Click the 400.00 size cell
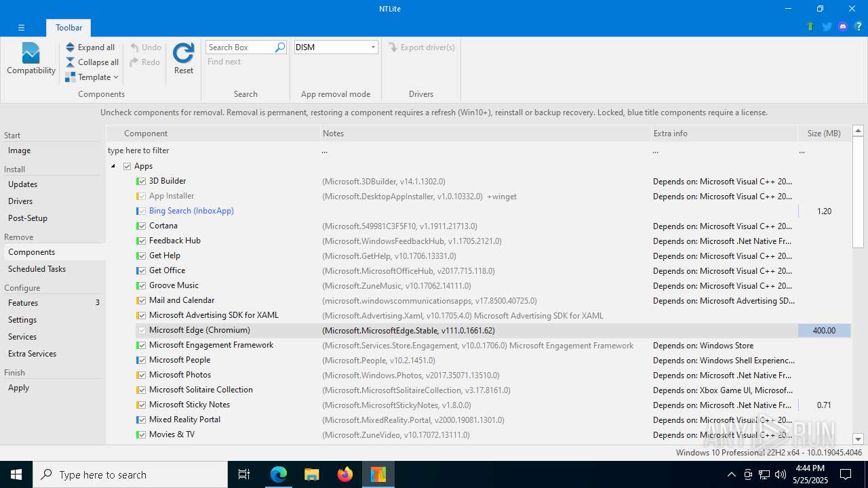 824,330
